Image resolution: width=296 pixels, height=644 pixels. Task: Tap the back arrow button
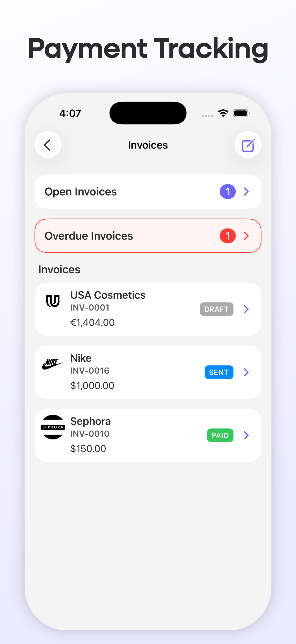48,145
